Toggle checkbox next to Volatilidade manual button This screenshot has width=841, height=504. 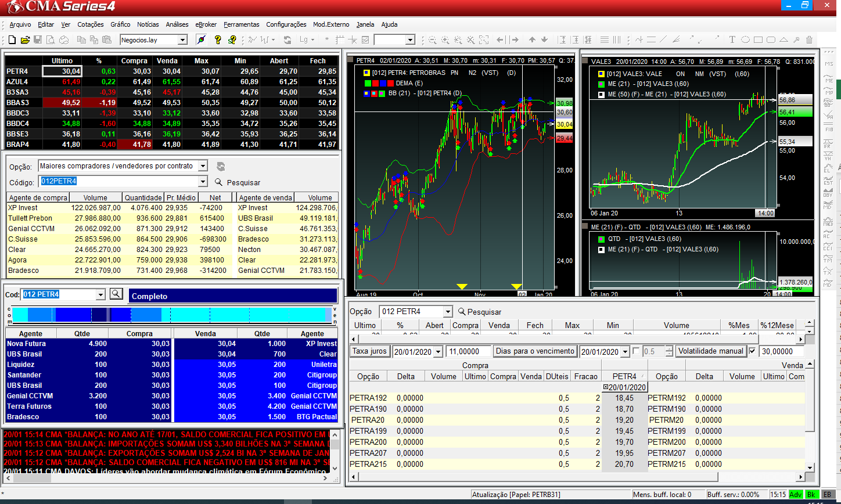coord(753,351)
